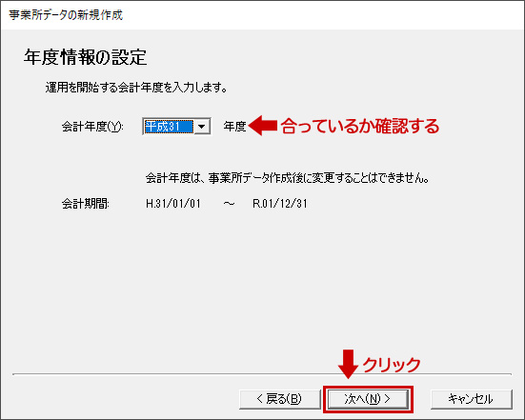Click the red 合っているか確認する annotation text
Image resolution: width=525 pixels, height=420 pixels.
360,126
